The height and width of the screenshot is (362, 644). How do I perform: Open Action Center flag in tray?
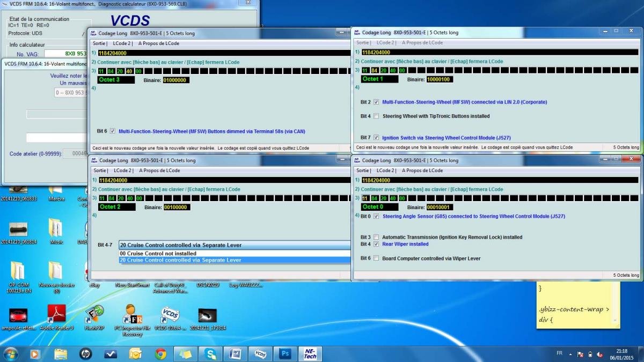[580, 354]
